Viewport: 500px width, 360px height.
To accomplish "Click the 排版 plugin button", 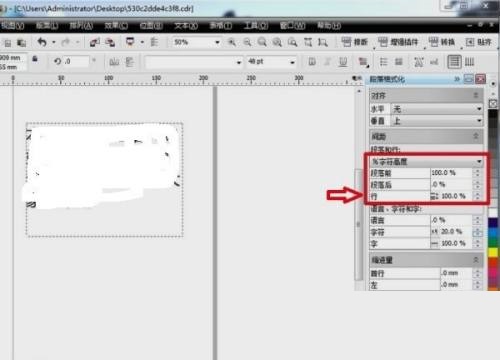I will click(x=355, y=42).
